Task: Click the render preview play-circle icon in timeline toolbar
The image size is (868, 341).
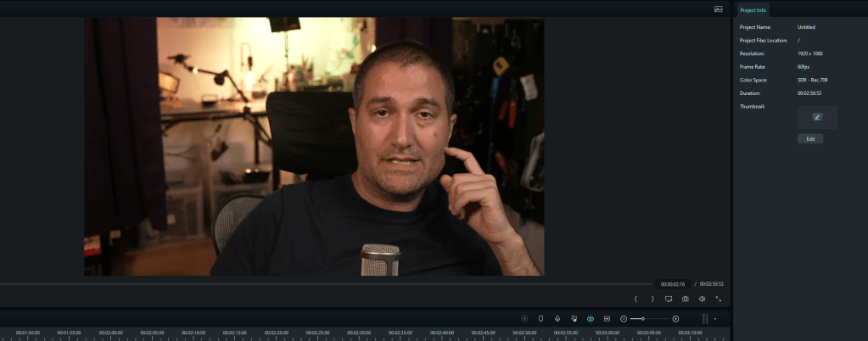Action: (524, 319)
